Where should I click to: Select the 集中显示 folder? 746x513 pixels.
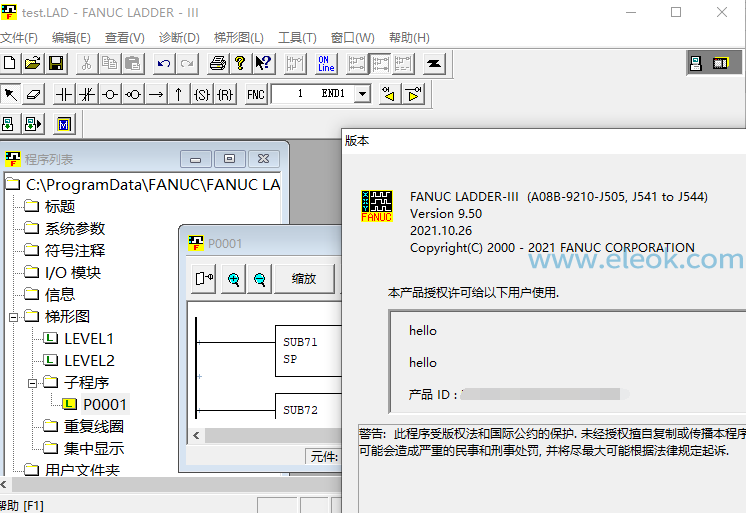(x=94, y=448)
